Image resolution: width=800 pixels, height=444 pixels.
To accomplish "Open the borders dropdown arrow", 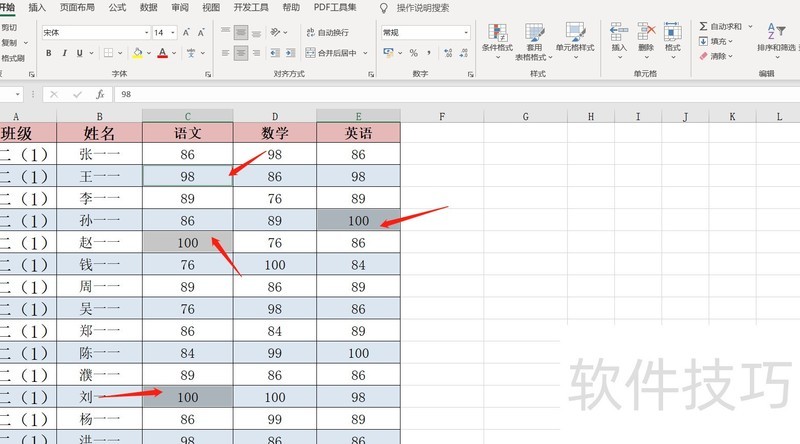I will (x=120, y=53).
